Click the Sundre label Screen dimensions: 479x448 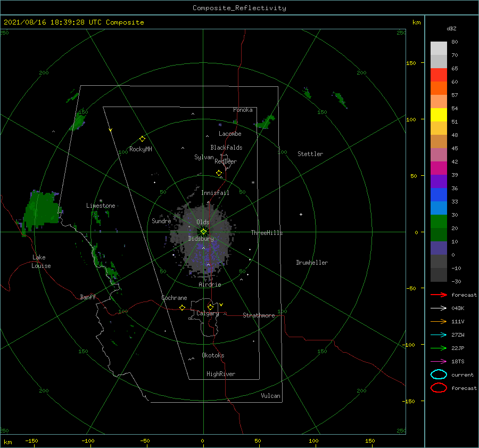click(x=161, y=221)
